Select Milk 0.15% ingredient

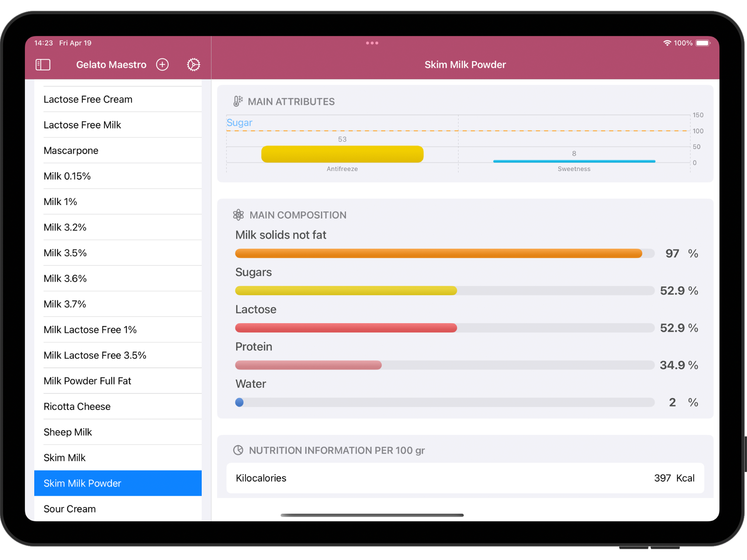tap(118, 176)
